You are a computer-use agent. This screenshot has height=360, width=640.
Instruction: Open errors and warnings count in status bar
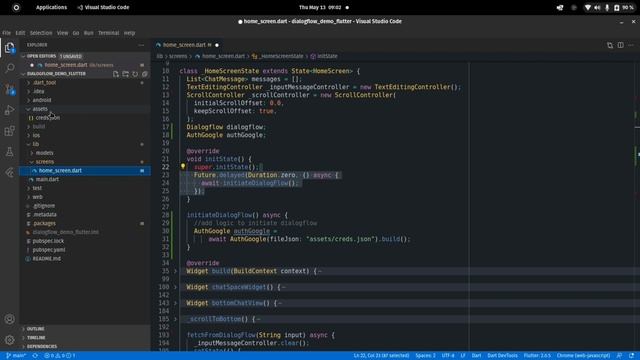point(60,356)
